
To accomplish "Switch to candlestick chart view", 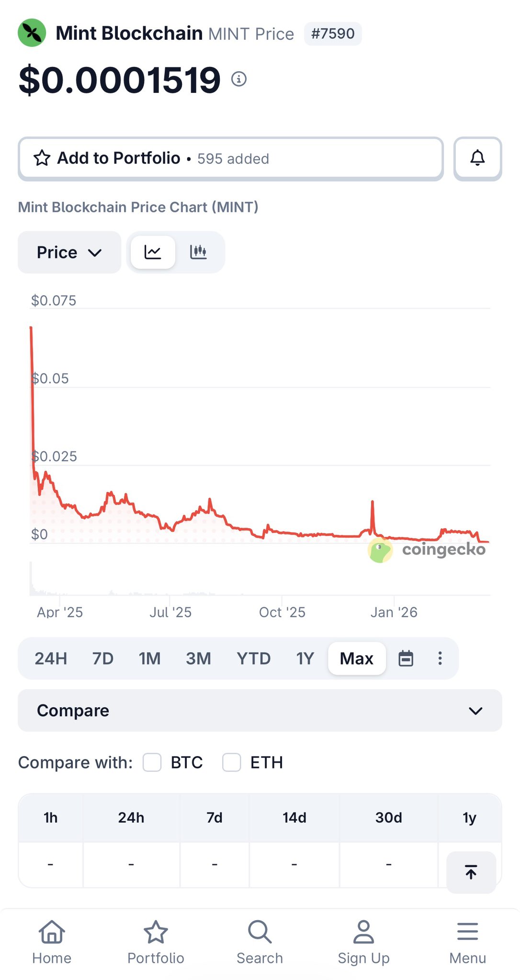I will 198,252.
